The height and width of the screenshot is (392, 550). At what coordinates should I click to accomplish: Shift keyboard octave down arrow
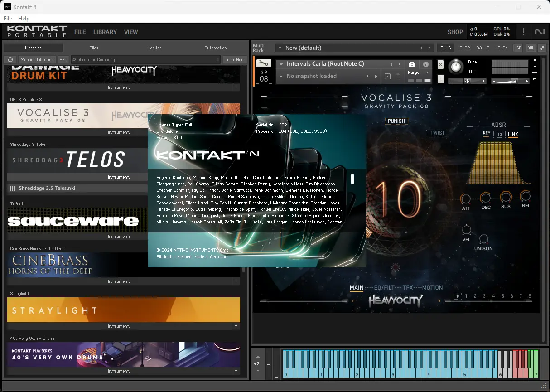coord(257,371)
